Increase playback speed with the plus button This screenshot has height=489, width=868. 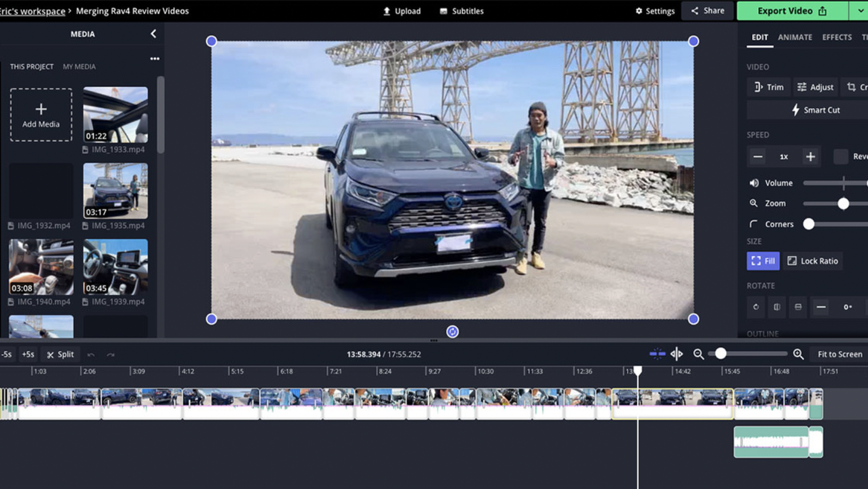tap(810, 157)
